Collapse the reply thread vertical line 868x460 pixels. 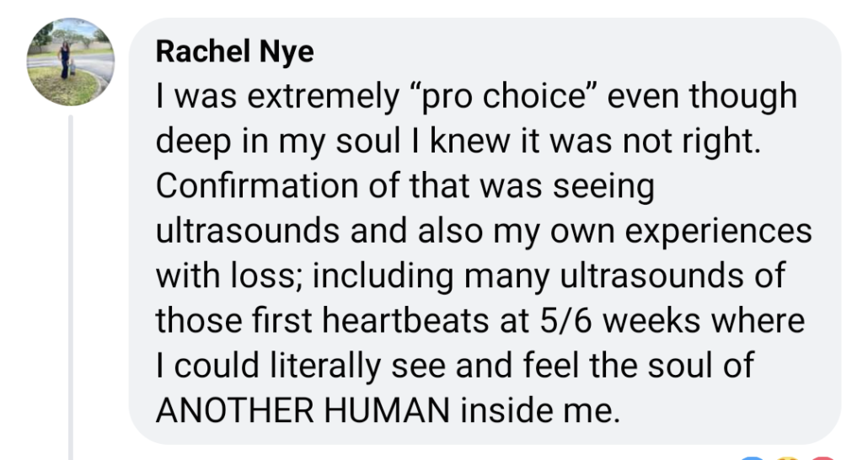71,286
